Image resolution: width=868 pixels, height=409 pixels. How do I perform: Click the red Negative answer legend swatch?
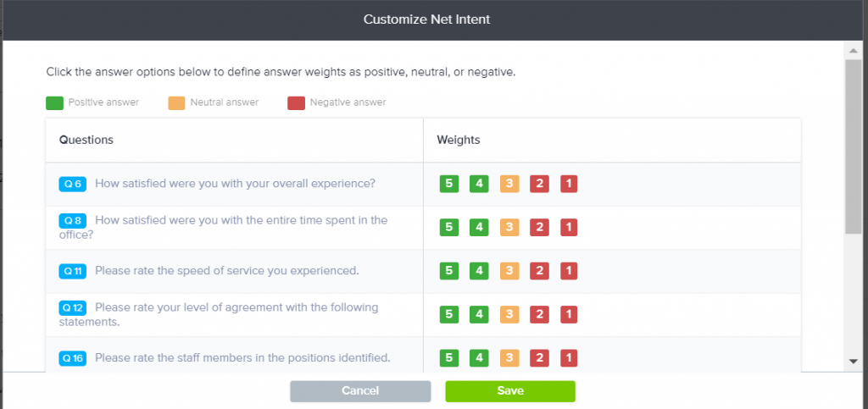pyautogui.click(x=296, y=103)
